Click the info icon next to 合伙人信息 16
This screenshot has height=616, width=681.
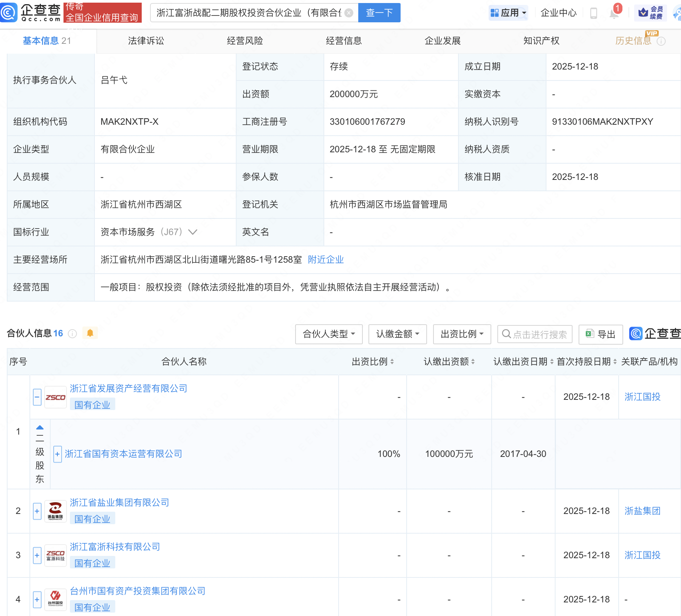[x=72, y=334]
